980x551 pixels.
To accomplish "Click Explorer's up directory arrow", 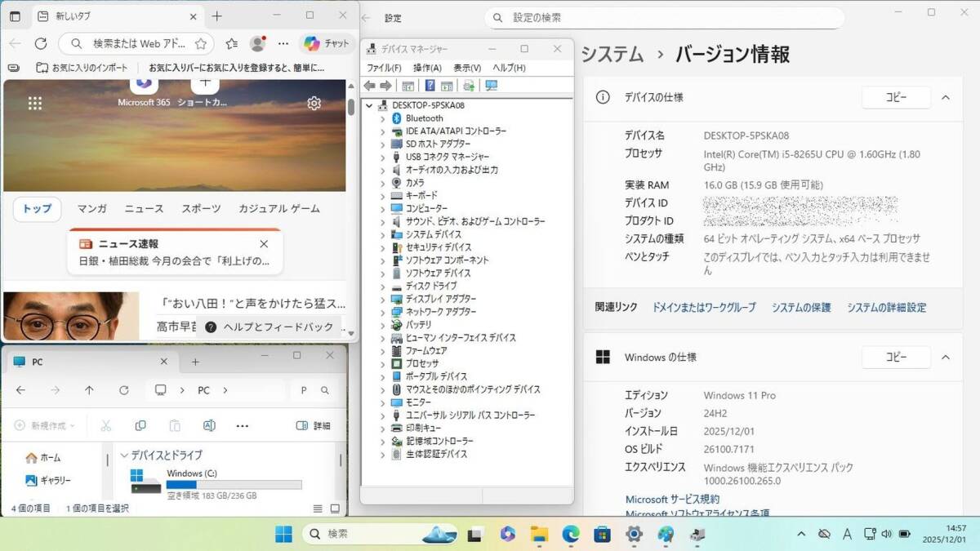I will tap(89, 390).
